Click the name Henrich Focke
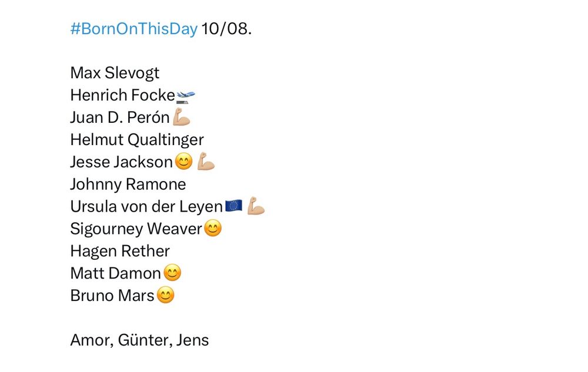 (x=123, y=95)
